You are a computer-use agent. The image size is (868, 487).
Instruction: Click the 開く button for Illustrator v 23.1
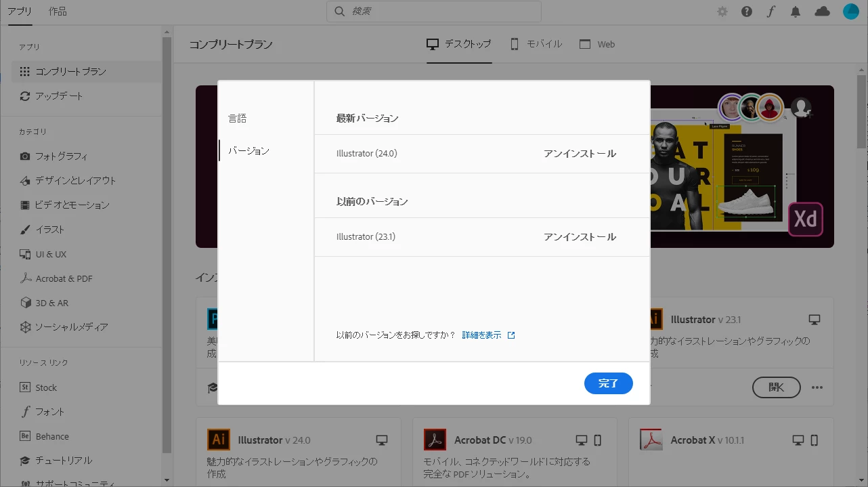tap(777, 387)
